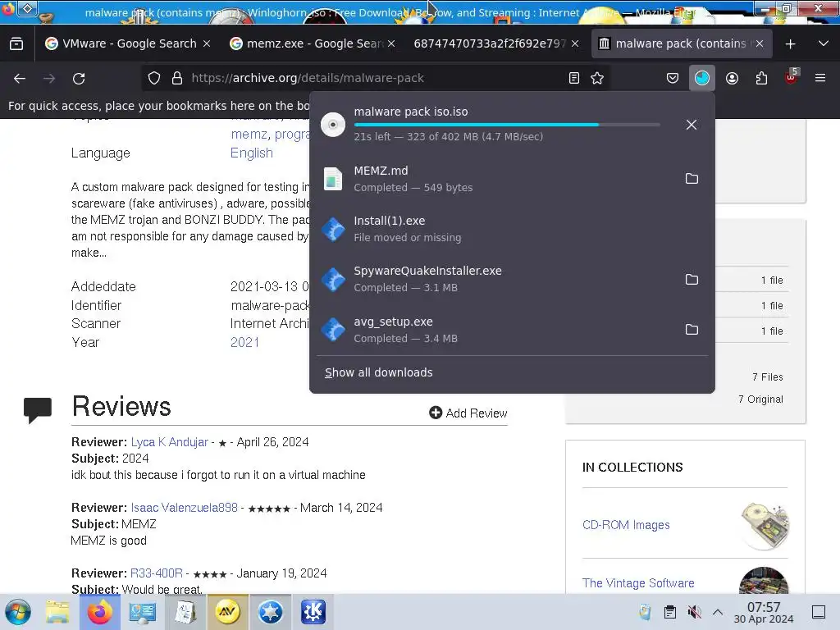
Task: Click the muted volume tray icon
Action: click(x=694, y=612)
